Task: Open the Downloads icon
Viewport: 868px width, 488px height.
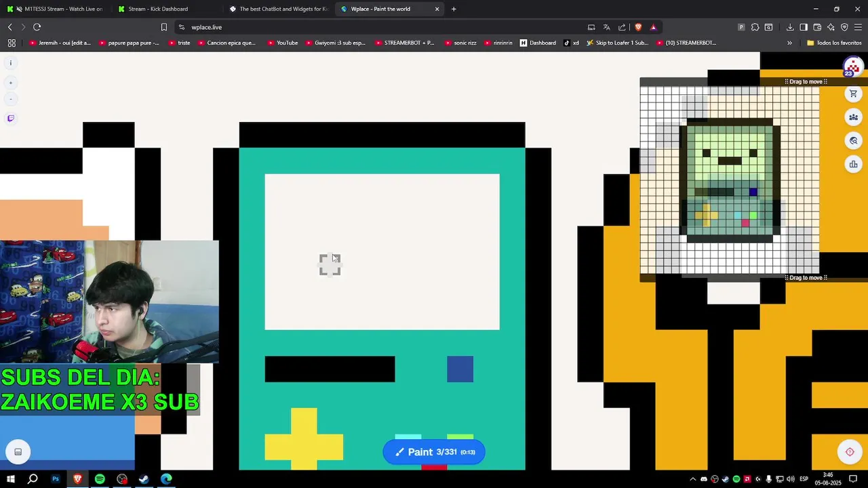Action: click(x=790, y=27)
